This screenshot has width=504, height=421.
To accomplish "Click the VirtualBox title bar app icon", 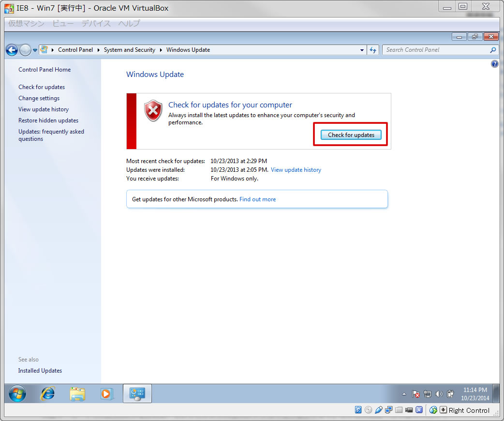I will 9,8.
